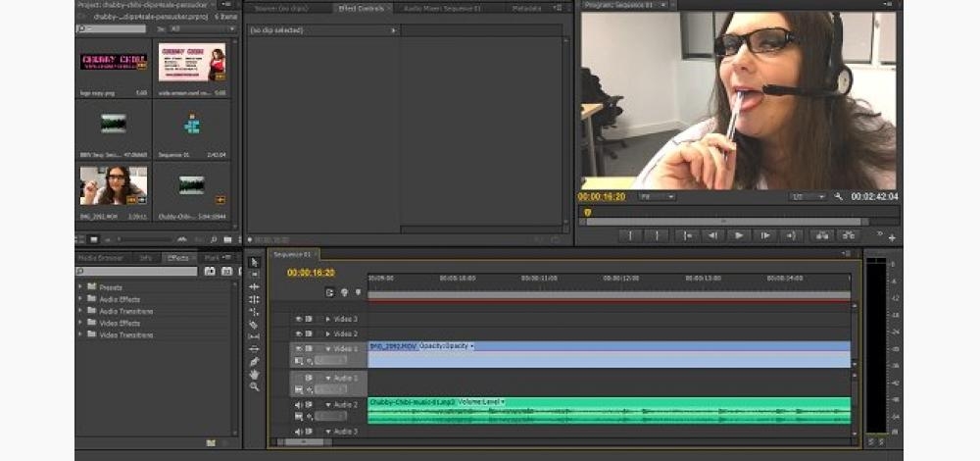The height and width of the screenshot is (461, 980).
Task: Toggle snap icon in timeline header
Action: point(330,292)
